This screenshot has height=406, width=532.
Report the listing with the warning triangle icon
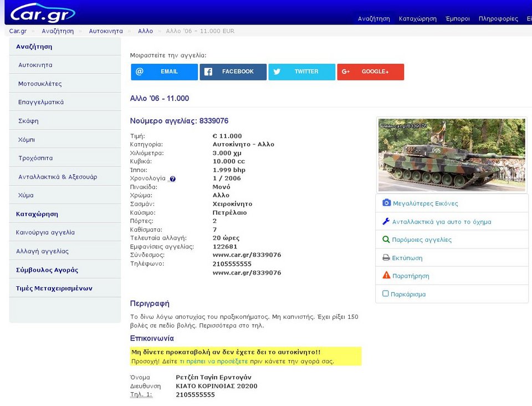click(x=386, y=276)
